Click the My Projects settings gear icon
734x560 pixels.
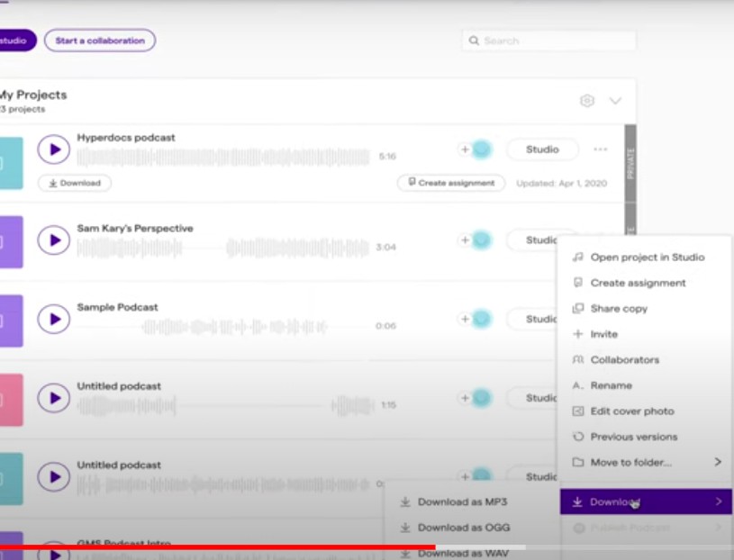[587, 101]
